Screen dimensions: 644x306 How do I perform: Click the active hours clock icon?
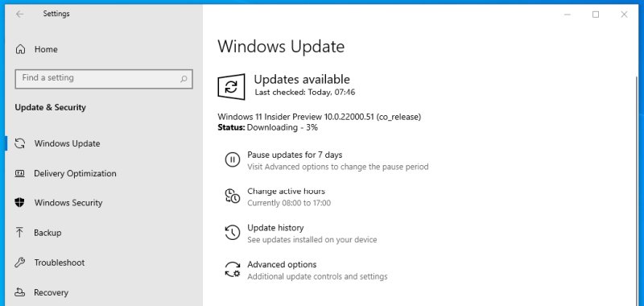[x=233, y=196]
